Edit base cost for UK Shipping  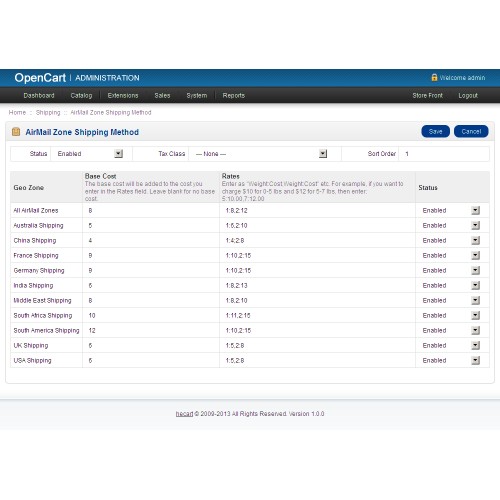pyautogui.click(x=151, y=345)
